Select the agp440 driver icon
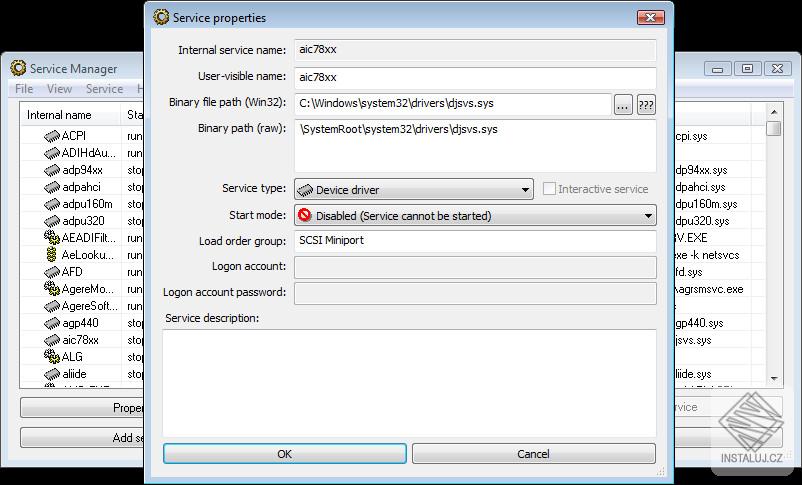Image resolution: width=802 pixels, height=485 pixels. [x=52, y=323]
